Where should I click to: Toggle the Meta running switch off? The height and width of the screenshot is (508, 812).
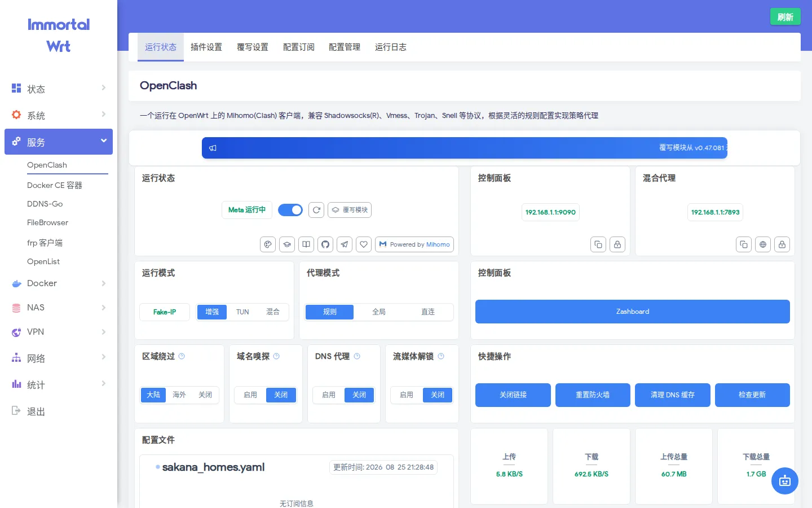(x=290, y=210)
